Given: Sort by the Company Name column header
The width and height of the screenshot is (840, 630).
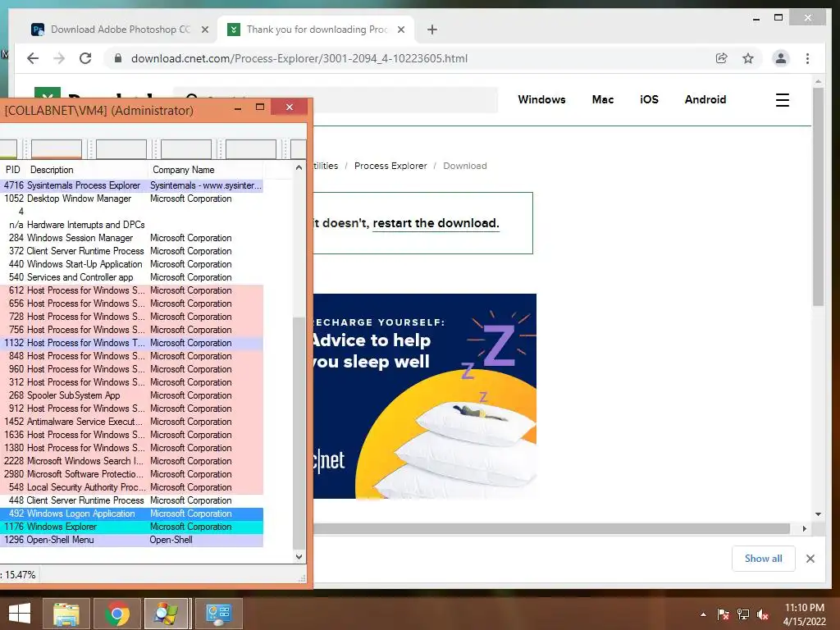Looking at the screenshot, I should point(205,170).
